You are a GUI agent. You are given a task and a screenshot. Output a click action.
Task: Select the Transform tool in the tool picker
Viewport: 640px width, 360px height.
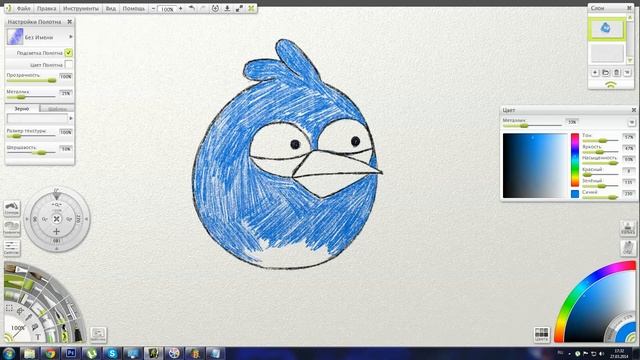[20, 312]
